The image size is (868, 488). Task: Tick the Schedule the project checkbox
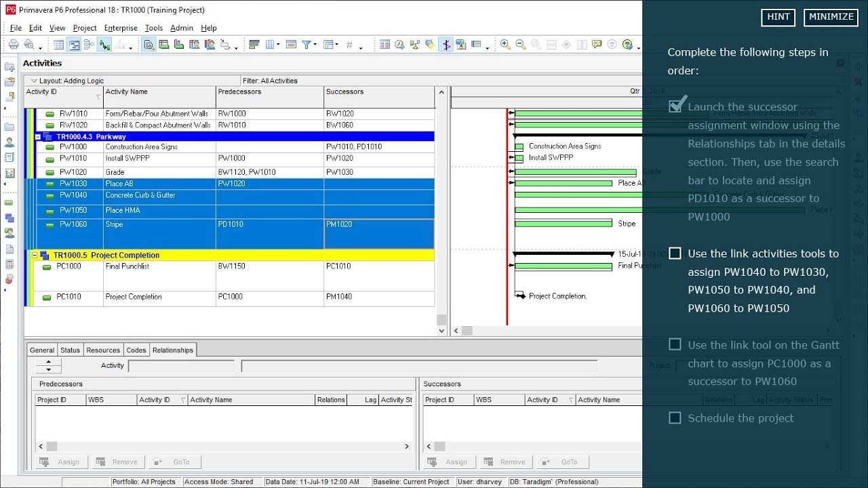pos(675,418)
